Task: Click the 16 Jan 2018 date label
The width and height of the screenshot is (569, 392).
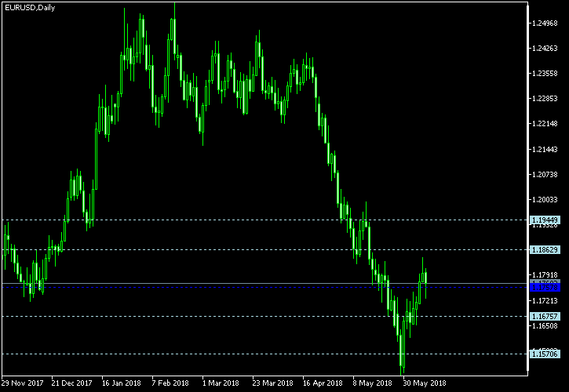Action: coord(122,383)
